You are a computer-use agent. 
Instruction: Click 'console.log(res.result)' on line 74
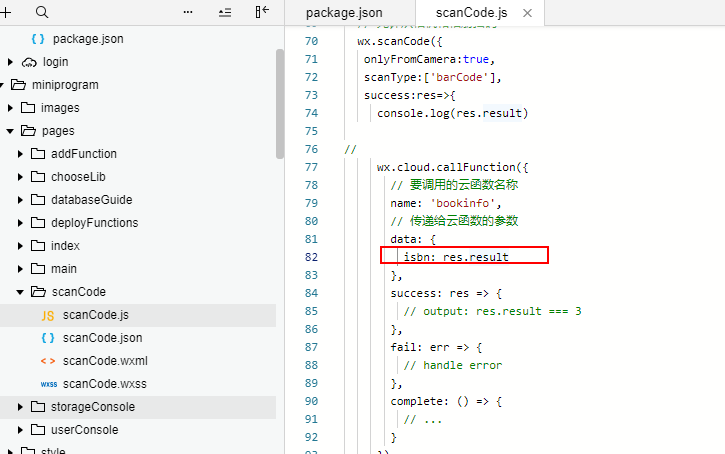(x=452, y=113)
